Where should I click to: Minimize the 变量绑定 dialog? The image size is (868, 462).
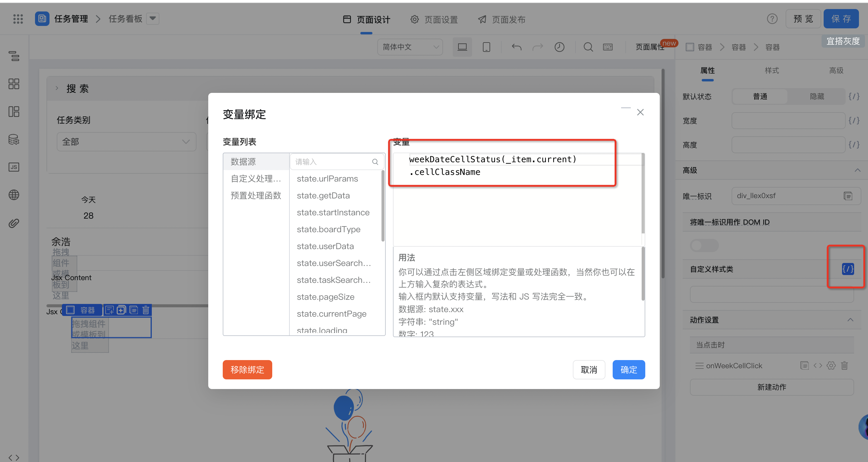tap(626, 108)
